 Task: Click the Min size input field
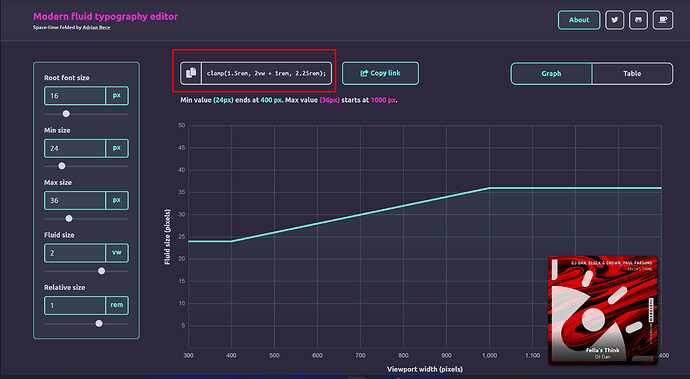pyautogui.click(x=75, y=148)
